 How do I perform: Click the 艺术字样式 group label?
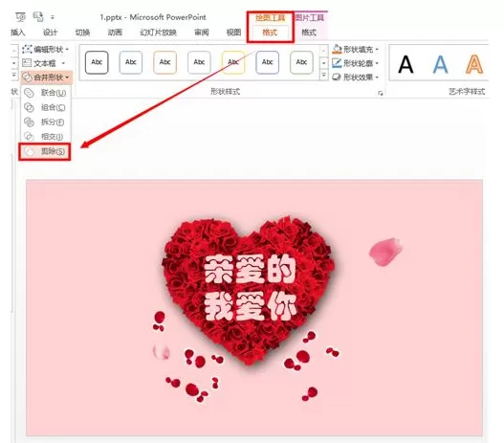467,92
